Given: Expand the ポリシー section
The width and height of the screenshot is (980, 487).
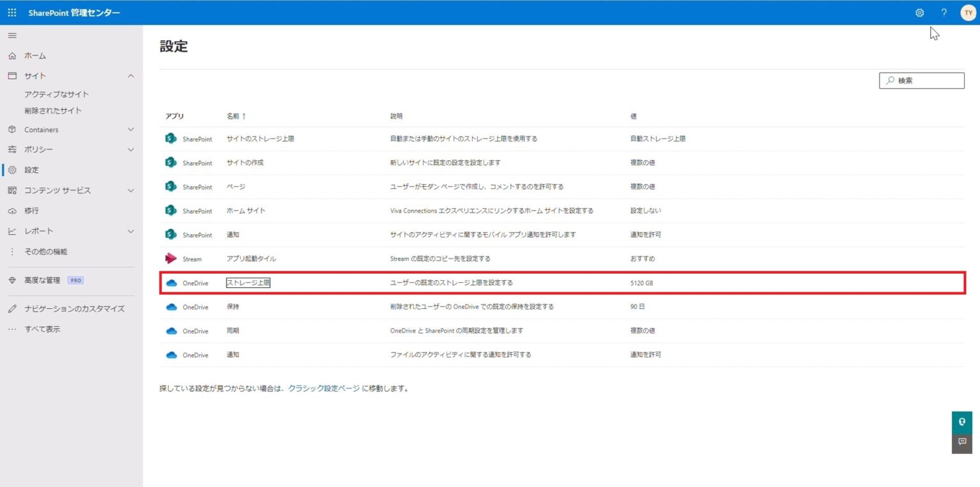Looking at the screenshot, I should click(131, 149).
